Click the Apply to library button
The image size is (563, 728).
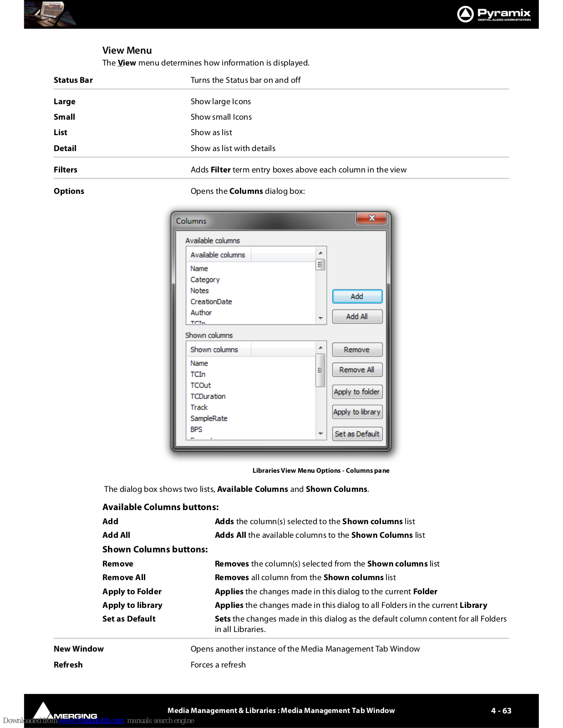tap(357, 412)
